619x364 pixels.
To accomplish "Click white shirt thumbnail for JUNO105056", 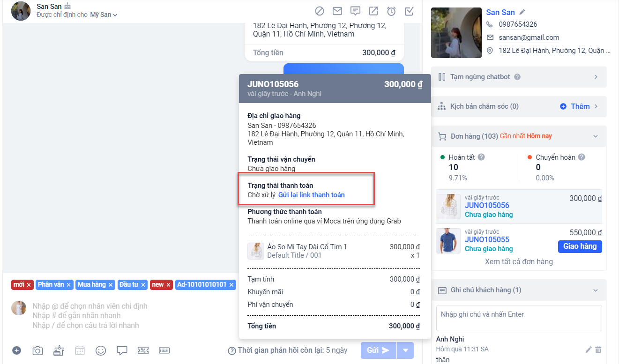I will pos(448,207).
